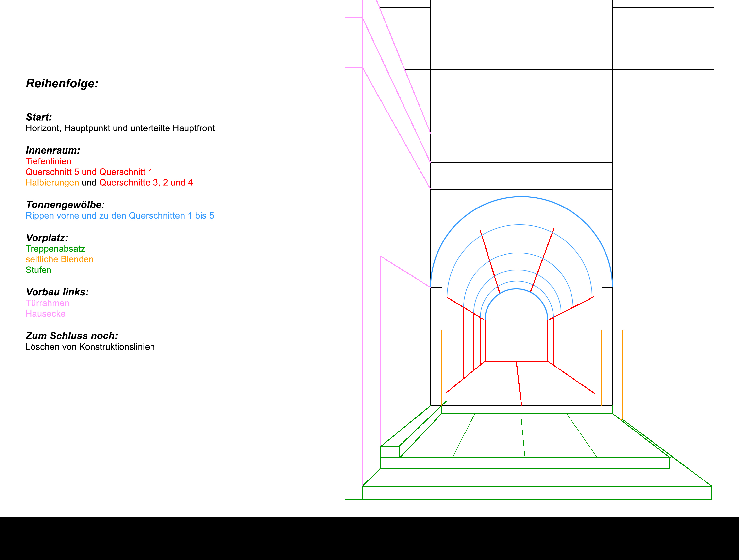Select the 'Horizont, Hauptpunkt und unterteilte Hauptfront' line
The width and height of the screenshot is (739, 560).
[120, 128]
